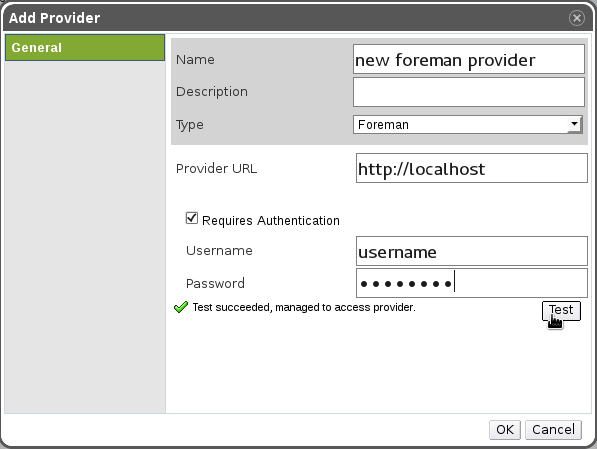The width and height of the screenshot is (597, 449).
Task: Dismiss dialog using Cancel button
Action: point(553,430)
